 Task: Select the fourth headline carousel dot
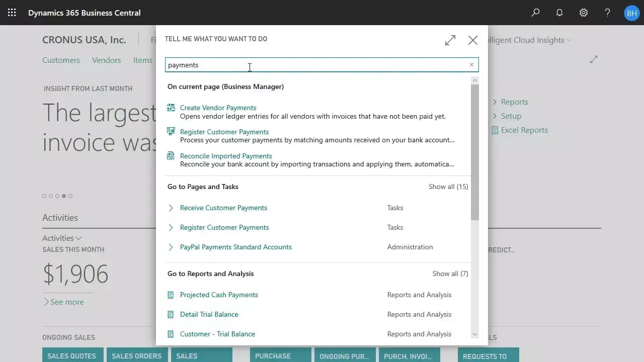point(64,196)
